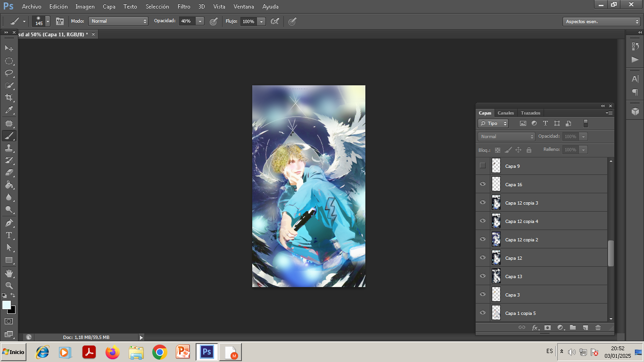Swap foreground and background colors
Viewport: 644px width, 362px height.
13,295
